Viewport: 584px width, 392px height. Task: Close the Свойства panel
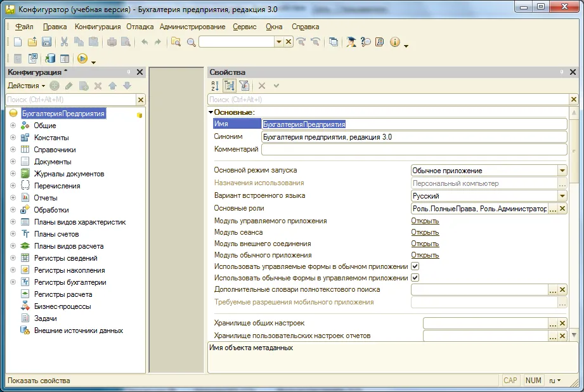point(573,72)
